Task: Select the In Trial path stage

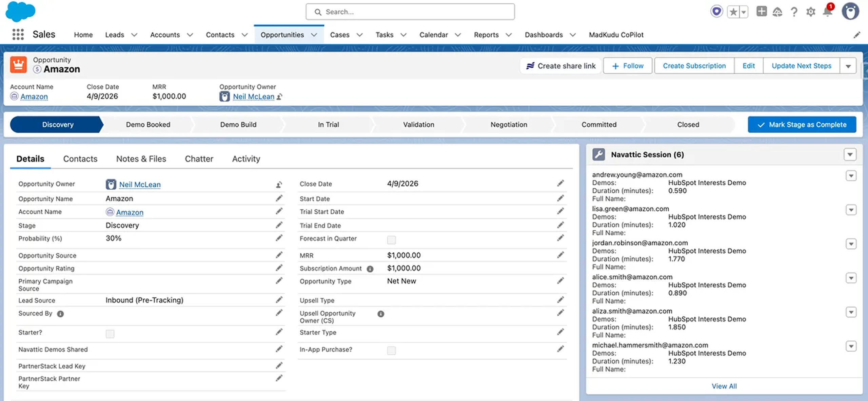Action: (x=329, y=125)
